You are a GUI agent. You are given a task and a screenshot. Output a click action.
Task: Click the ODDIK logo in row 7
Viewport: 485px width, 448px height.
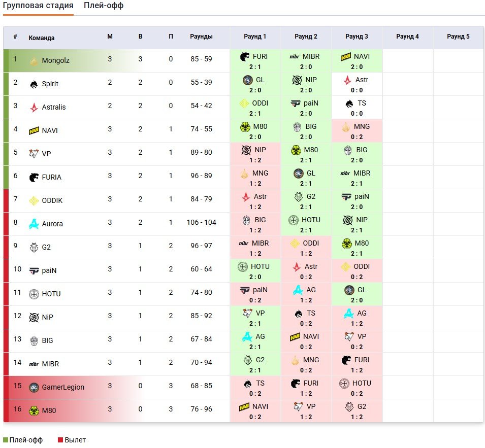click(34, 201)
